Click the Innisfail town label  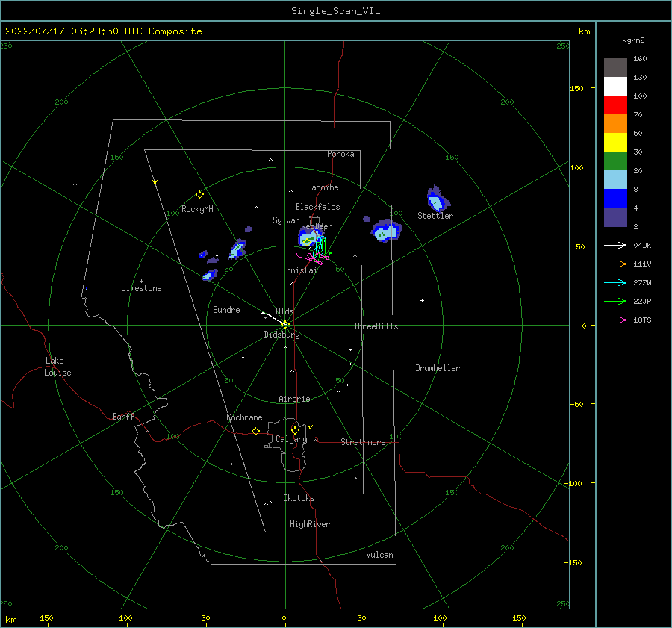click(302, 270)
